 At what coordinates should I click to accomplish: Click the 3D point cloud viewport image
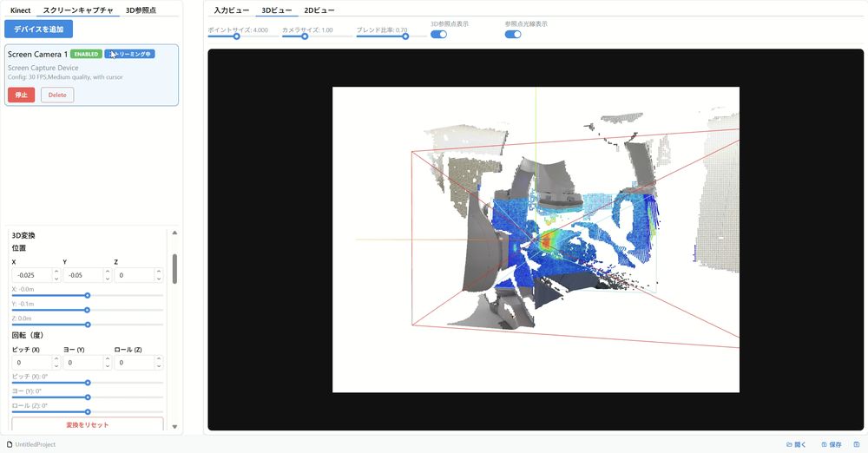tap(536, 240)
